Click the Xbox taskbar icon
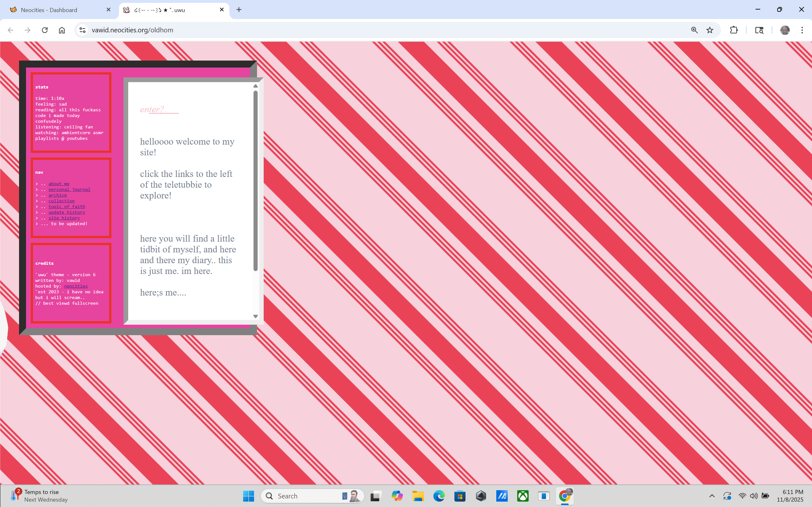The width and height of the screenshot is (812, 507). pyautogui.click(x=522, y=496)
